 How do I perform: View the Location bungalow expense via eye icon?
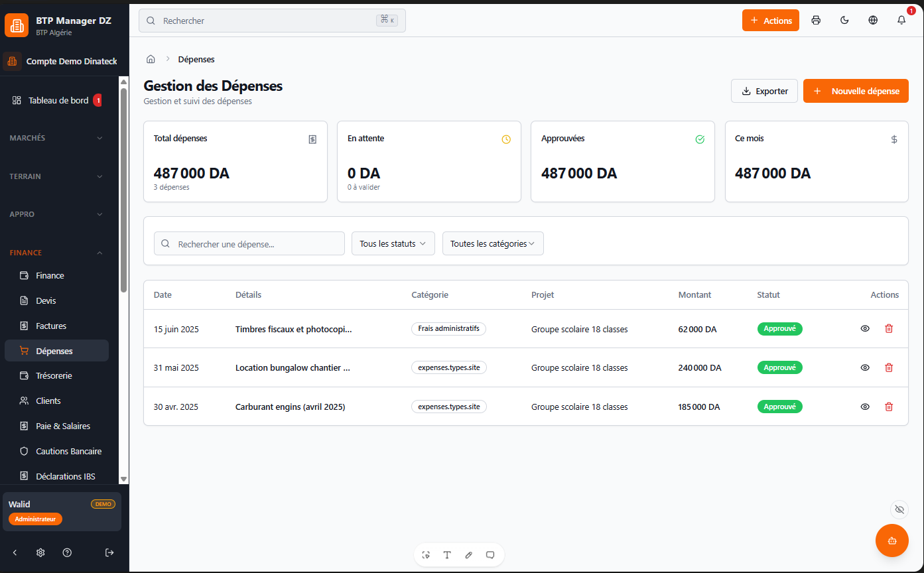tap(865, 367)
